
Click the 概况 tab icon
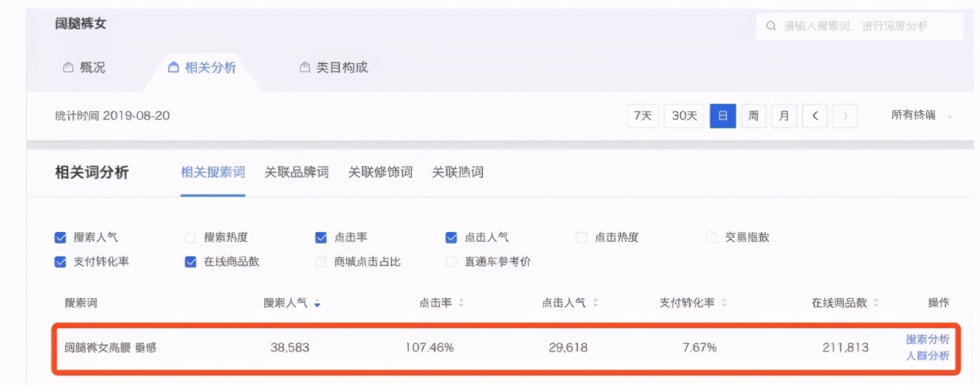coord(68,68)
